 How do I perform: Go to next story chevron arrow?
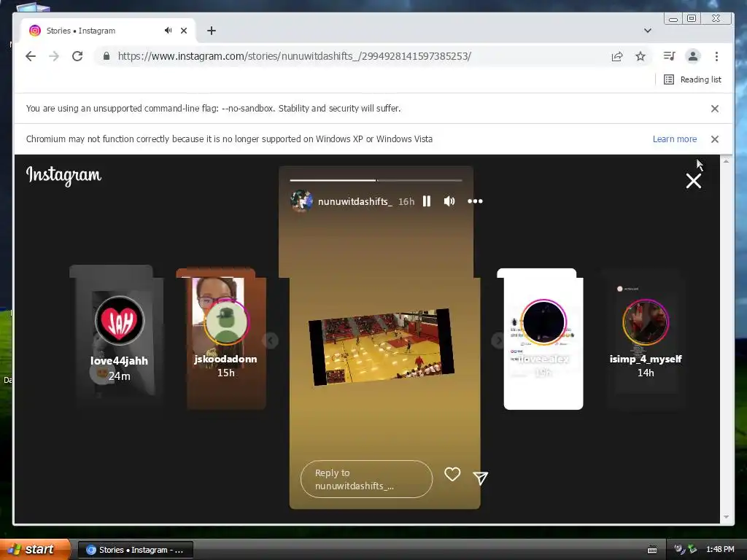coord(498,341)
